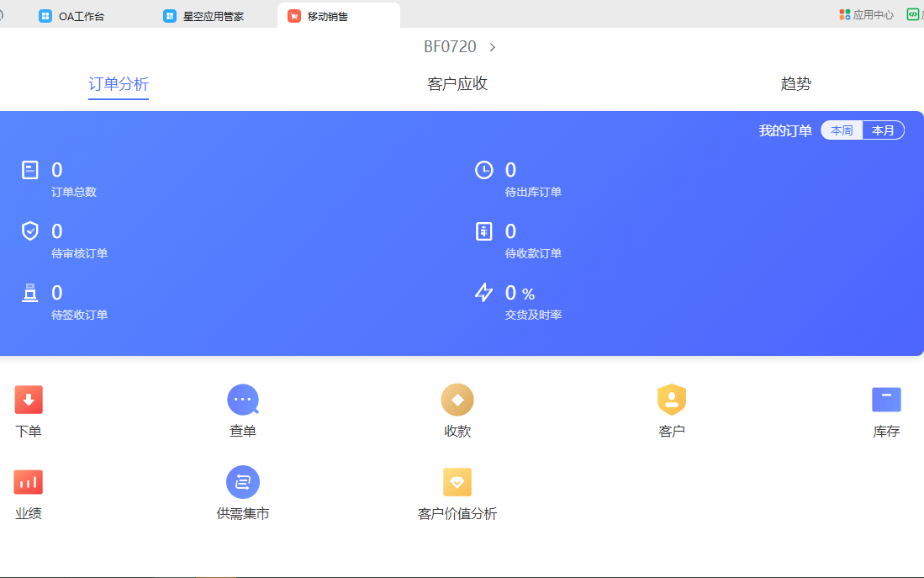
Task: Open the 下单 order placement icon
Action: pos(29,400)
